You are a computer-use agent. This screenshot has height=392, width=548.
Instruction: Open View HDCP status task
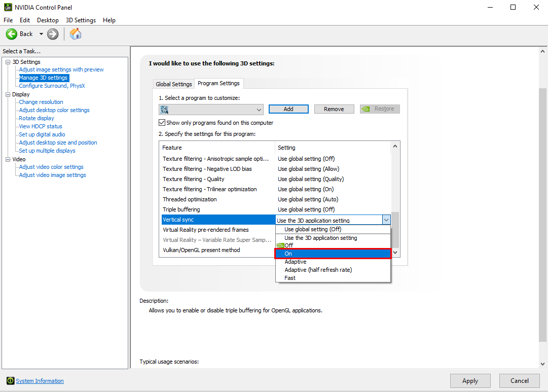coord(41,126)
